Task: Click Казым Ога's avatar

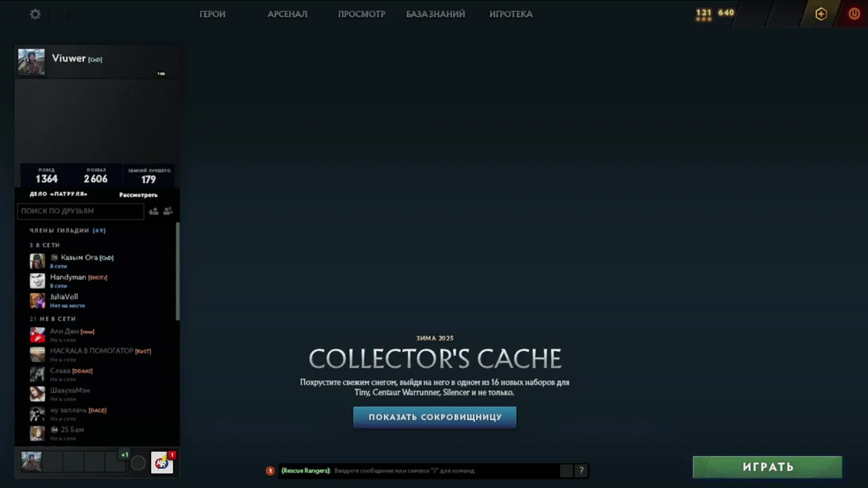Action: tap(37, 261)
